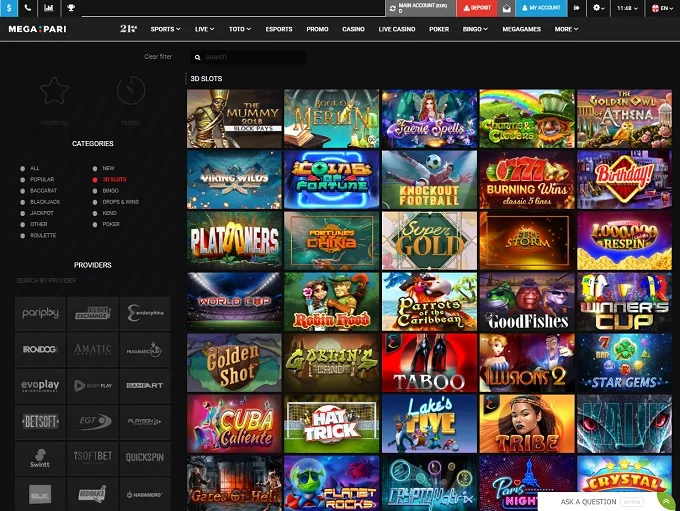Click the Clear filter link
This screenshot has height=511, width=680.
[158, 56]
